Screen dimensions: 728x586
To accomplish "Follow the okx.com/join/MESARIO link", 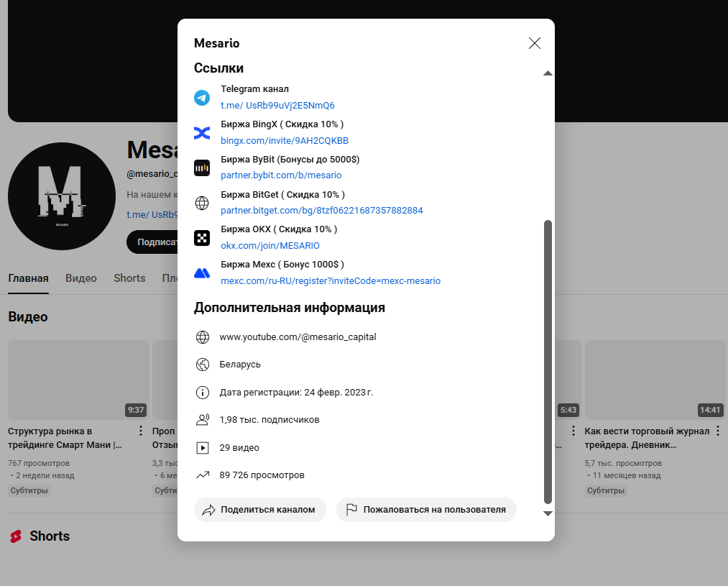I will 269,246.
